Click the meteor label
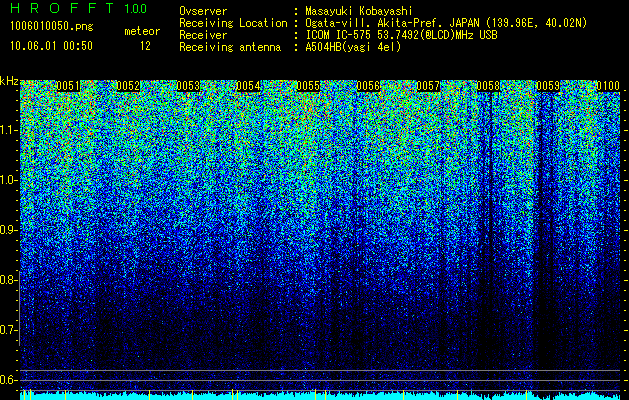Viewport: 629px width, 400px height. click(142, 31)
